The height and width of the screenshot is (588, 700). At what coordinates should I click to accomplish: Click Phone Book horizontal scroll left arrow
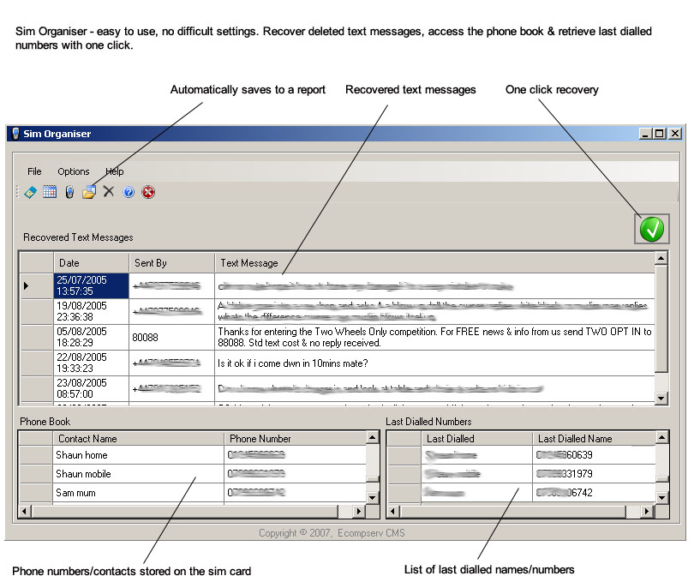24,511
